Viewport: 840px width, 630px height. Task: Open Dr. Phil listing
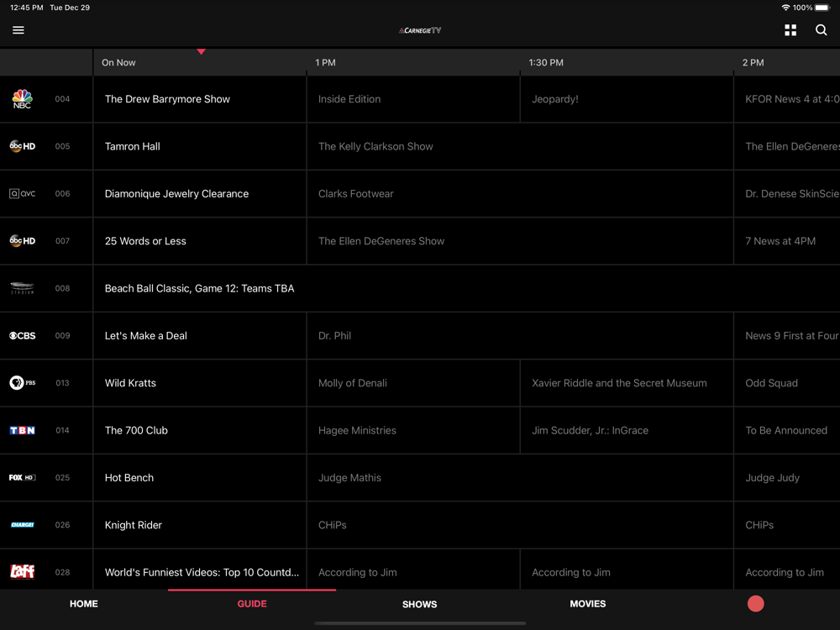pos(520,335)
